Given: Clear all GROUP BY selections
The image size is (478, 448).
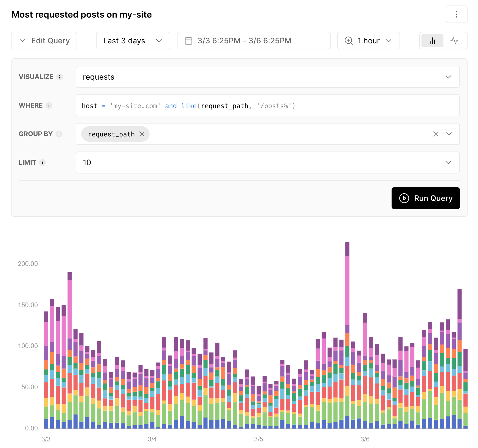Looking at the screenshot, I should coord(436,134).
